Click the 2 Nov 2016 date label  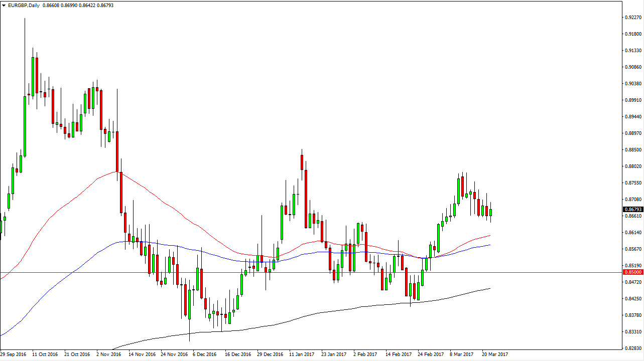(108, 354)
